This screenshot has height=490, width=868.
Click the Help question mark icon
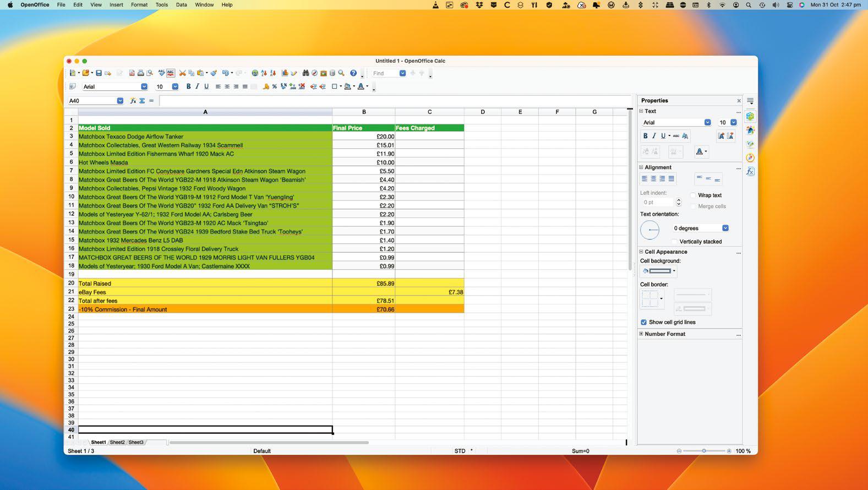pyautogui.click(x=353, y=73)
